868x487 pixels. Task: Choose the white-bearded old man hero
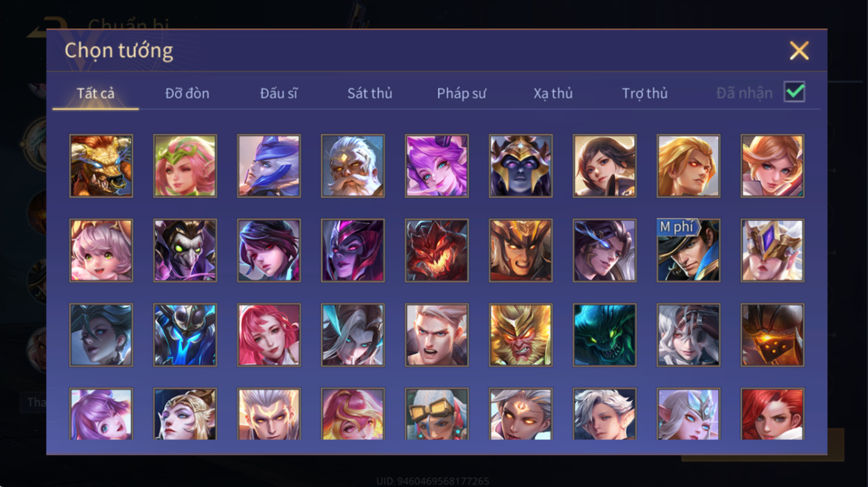[x=353, y=166]
